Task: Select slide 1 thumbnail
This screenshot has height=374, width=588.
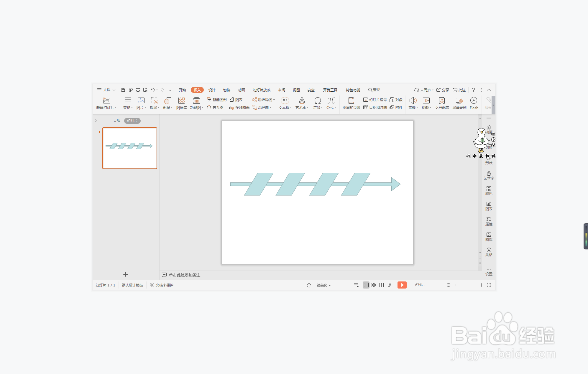Action: (x=130, y=148)
